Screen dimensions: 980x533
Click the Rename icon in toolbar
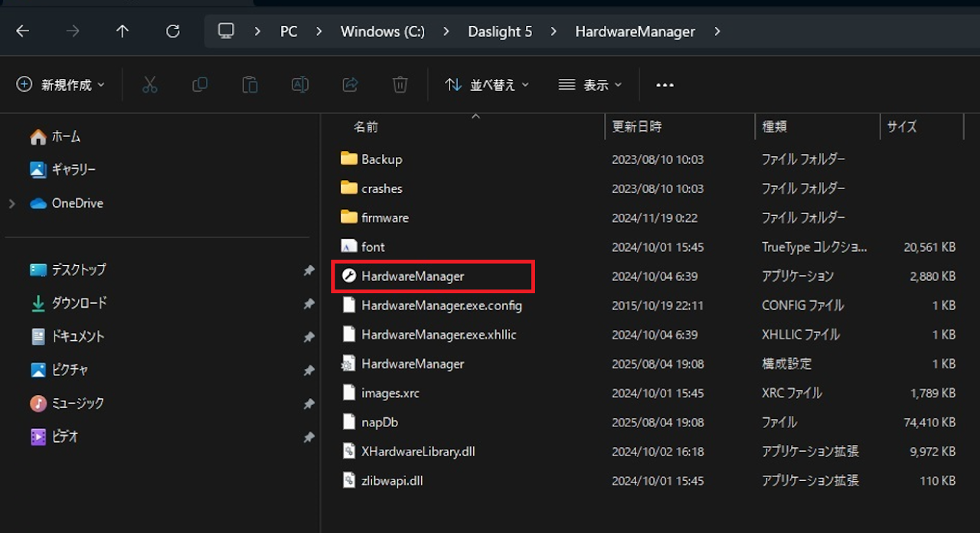(300, 85)
